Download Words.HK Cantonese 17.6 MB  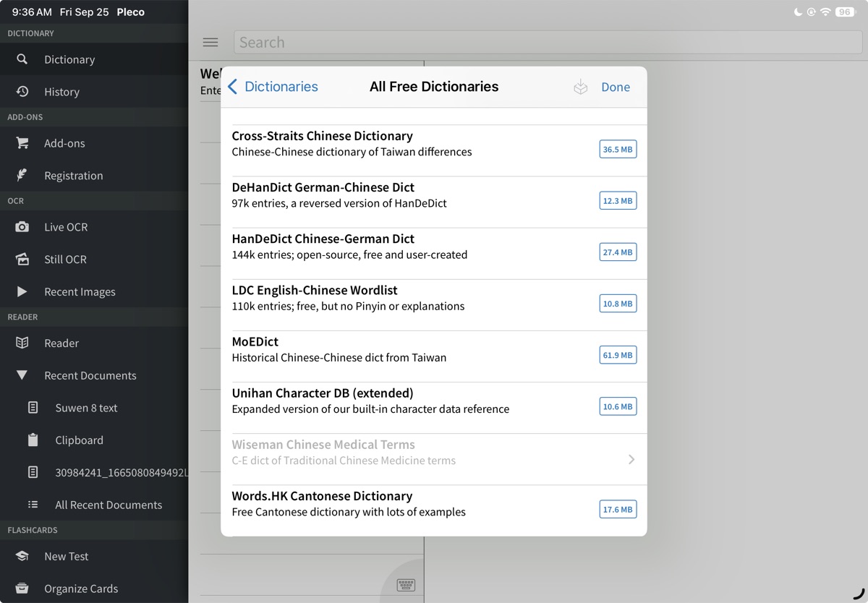click(618, 509)
